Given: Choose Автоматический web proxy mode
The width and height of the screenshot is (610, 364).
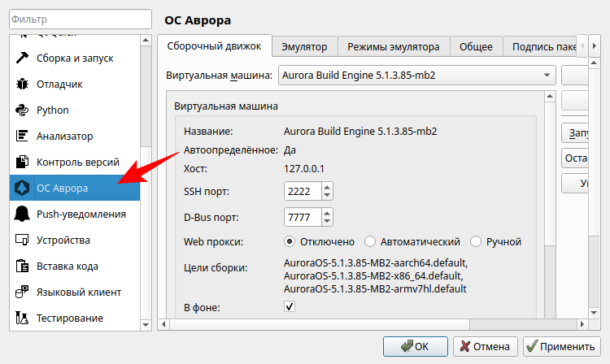Looking at the screenshot, I should [x=370, y=241].
